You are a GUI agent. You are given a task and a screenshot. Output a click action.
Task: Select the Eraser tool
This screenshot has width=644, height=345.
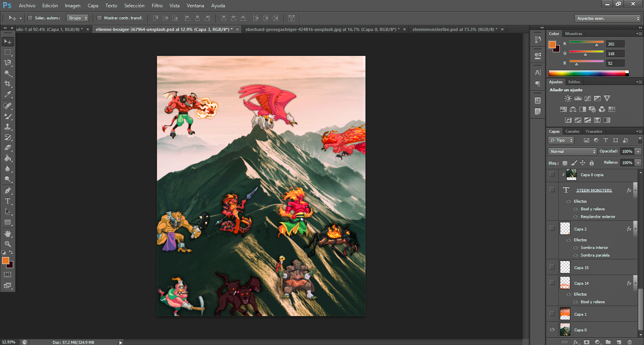(8, 148)
